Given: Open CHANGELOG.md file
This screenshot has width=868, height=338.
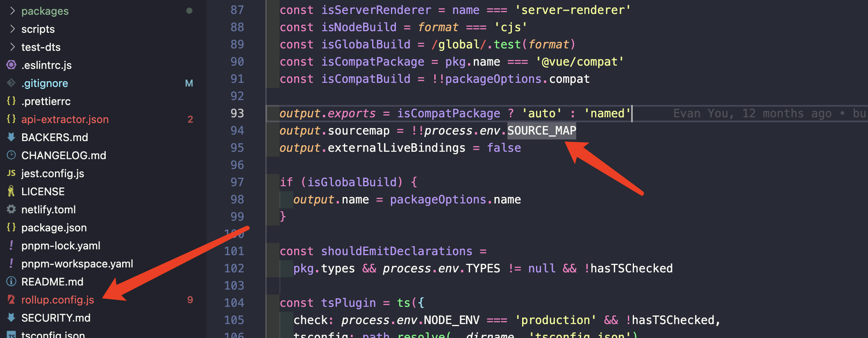Looking at the screenshot, I should click(64, 155).
